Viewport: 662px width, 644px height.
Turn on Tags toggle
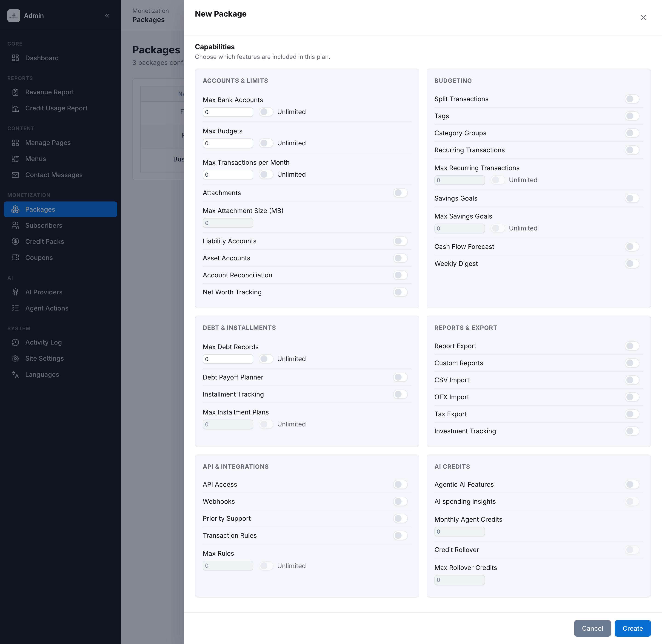point(632,116)
